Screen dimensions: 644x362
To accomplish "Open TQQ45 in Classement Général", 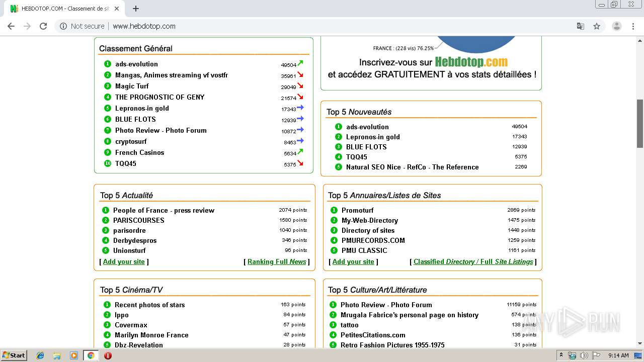I will click(x=126, y=163).
